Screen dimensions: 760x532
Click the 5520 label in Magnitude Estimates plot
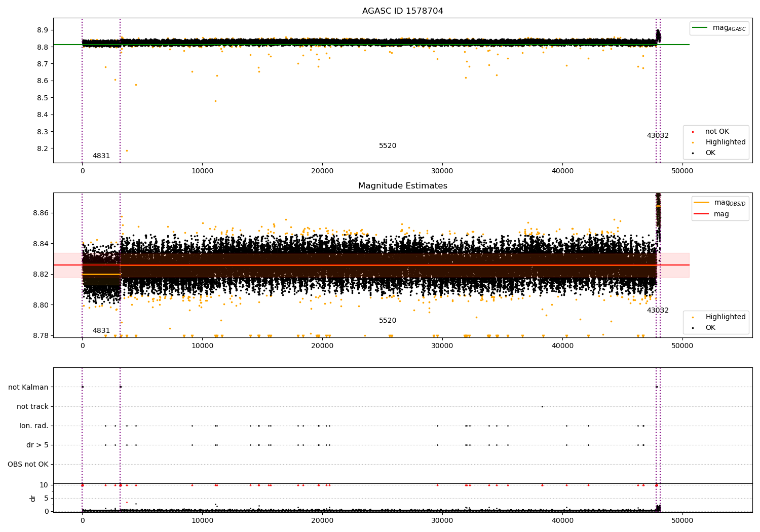click(388, 321)
